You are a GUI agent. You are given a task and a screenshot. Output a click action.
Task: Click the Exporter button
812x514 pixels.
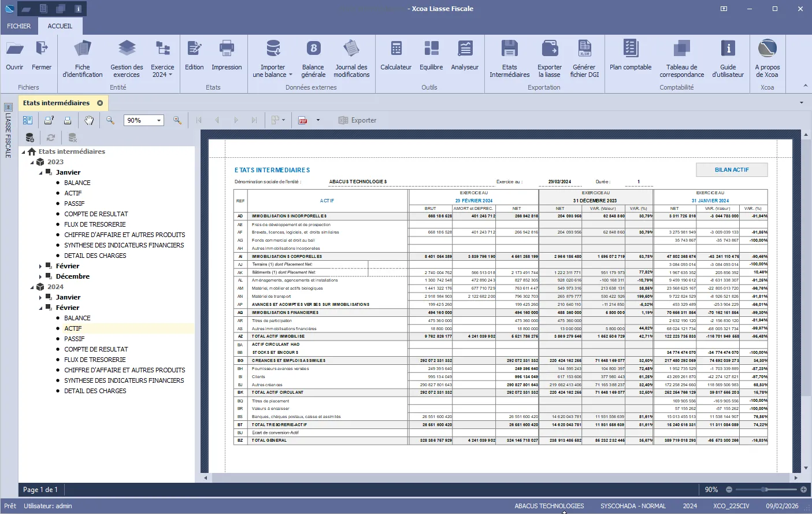coord(357,120)
